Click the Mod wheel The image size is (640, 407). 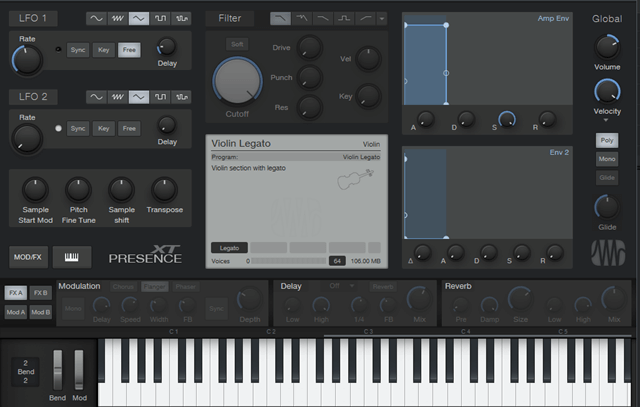click(79, 370)
